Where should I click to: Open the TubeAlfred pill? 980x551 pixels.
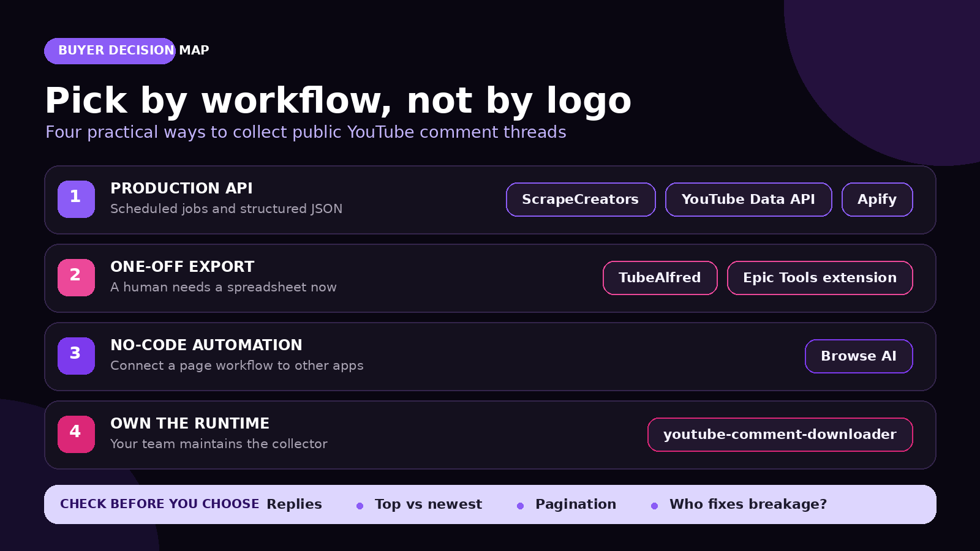click(x=660, y=278)
